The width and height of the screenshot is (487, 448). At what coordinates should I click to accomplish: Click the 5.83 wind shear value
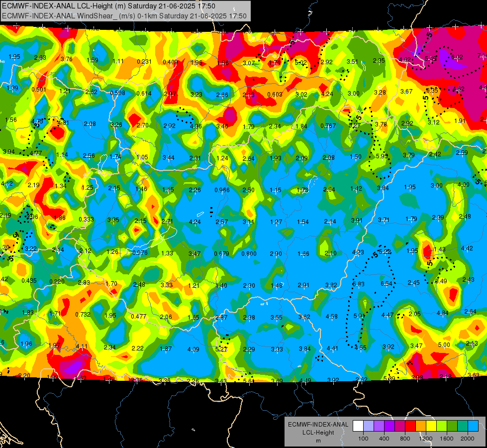tap(359, 284)
